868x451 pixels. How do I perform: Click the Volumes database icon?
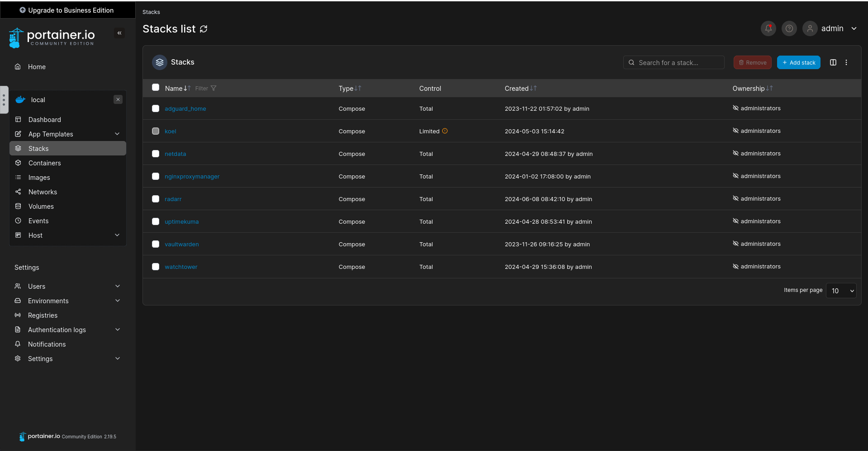[x=18, y=206]
